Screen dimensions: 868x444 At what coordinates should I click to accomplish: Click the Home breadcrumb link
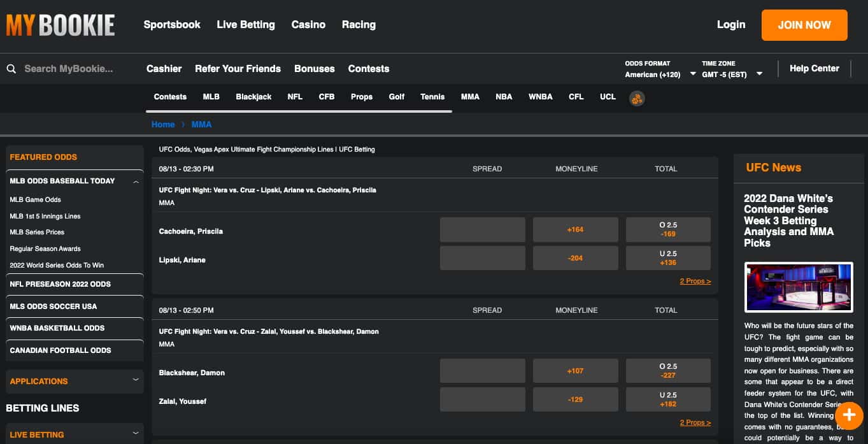163,124
